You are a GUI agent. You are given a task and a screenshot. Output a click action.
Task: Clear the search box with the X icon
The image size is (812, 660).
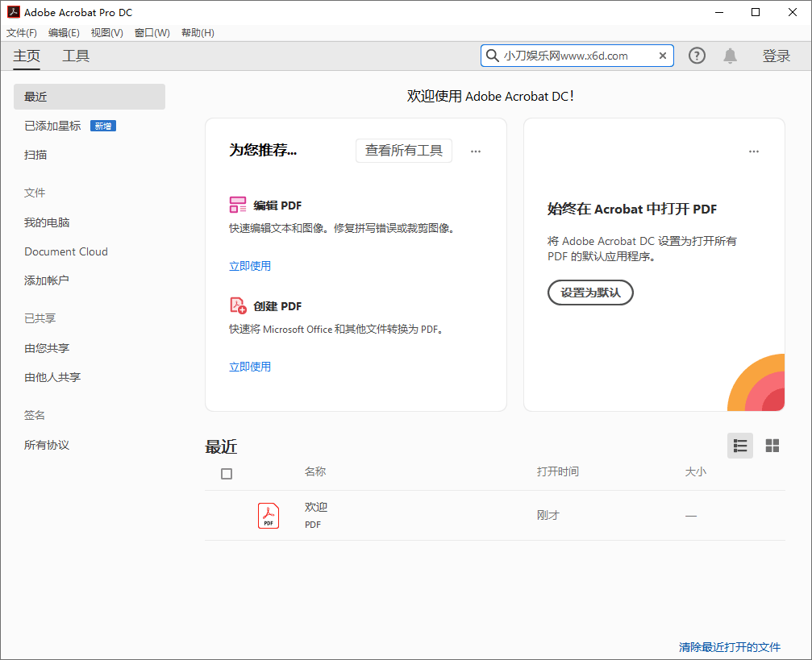pyautogui.click(x=662, y=56)
